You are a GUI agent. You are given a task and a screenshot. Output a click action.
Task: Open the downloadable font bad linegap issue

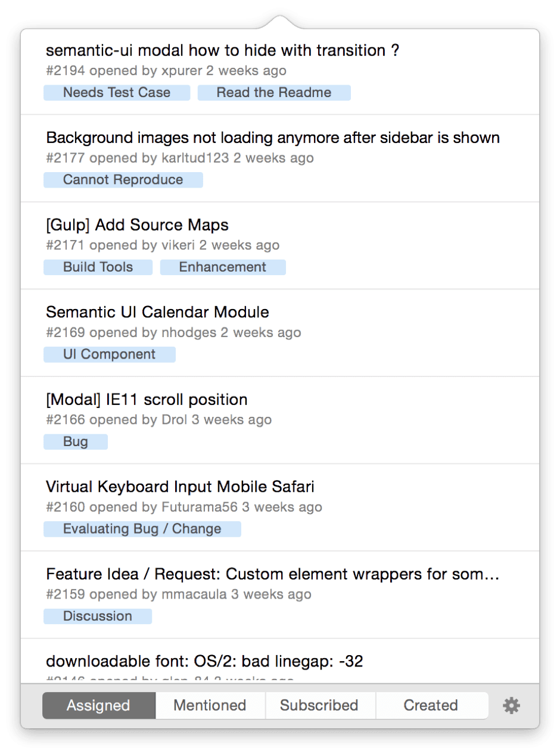pyautogui.click(x=204, y=661)
